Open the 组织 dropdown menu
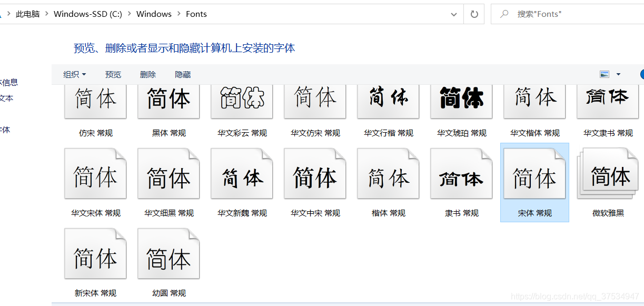Screen dimensions: 644x306 [74, 74]
